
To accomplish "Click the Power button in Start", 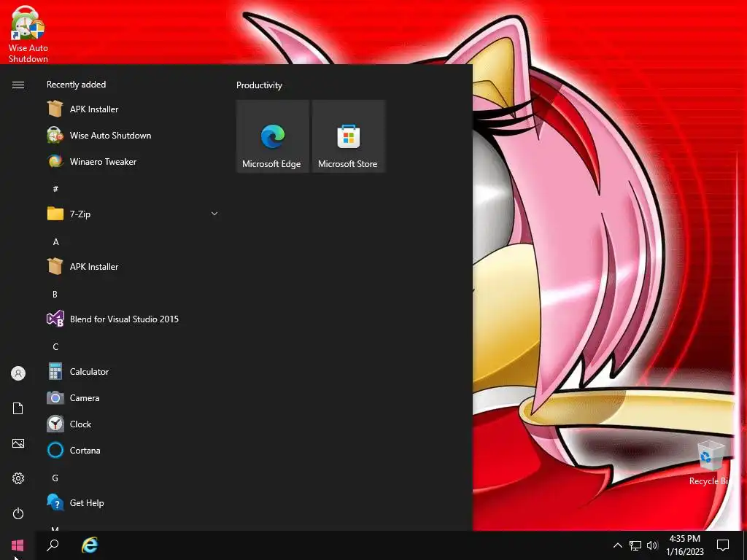I will [x=18, y=513].
